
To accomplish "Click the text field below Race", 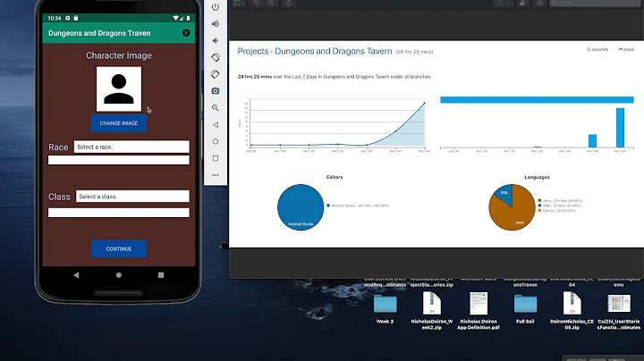I will (119, 160).
